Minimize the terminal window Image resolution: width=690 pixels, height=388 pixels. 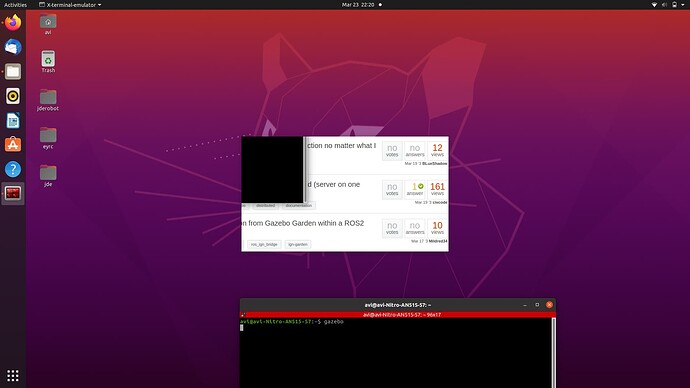pyautogui.click(x=525, y=305)
